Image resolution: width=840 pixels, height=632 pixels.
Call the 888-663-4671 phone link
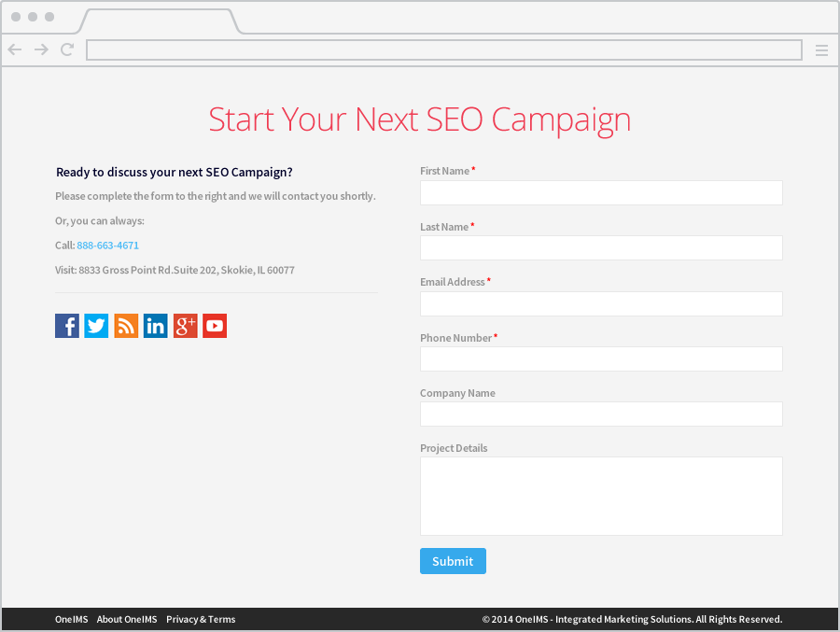(x=108, y=246)
